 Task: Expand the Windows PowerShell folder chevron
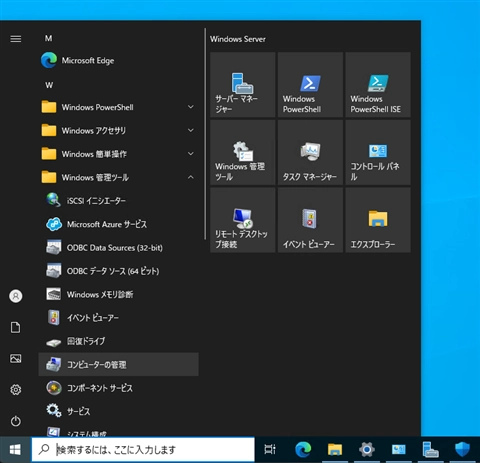(191, 107)
